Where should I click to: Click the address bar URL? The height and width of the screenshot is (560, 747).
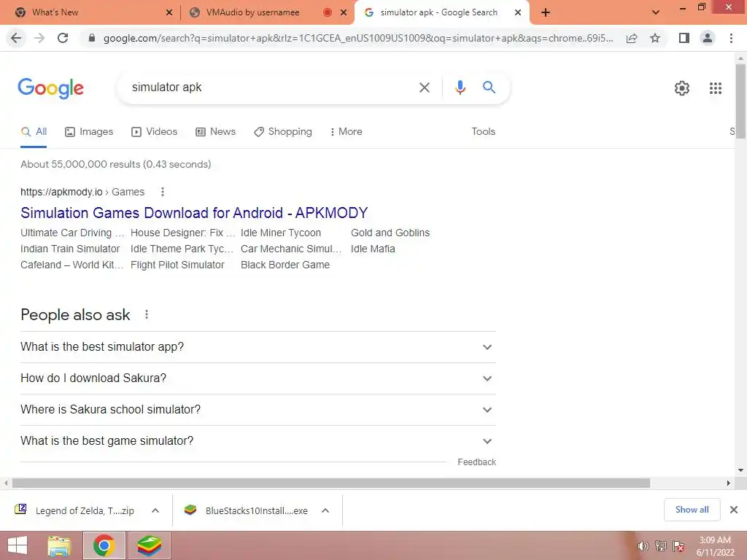pyautogui.click(x=357, y=38)
